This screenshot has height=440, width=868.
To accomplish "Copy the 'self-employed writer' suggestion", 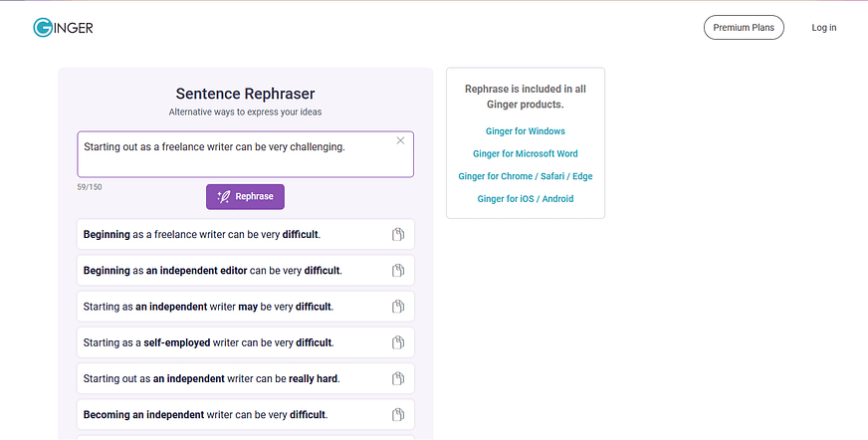I will (x=398, y=342).
